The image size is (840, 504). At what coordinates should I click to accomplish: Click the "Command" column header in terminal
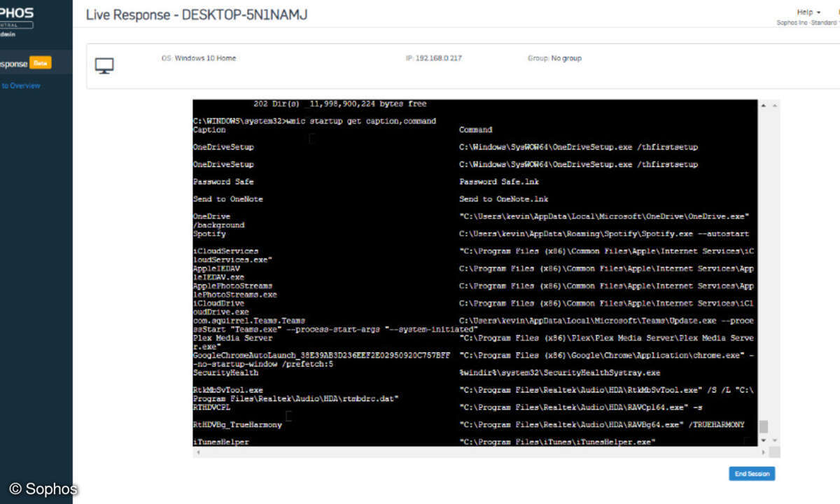point(476,129)
